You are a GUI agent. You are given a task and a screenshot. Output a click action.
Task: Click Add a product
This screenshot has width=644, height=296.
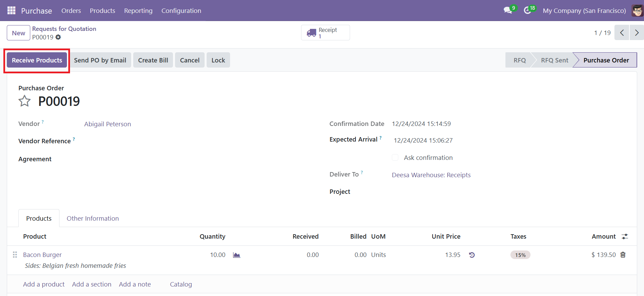44,284
